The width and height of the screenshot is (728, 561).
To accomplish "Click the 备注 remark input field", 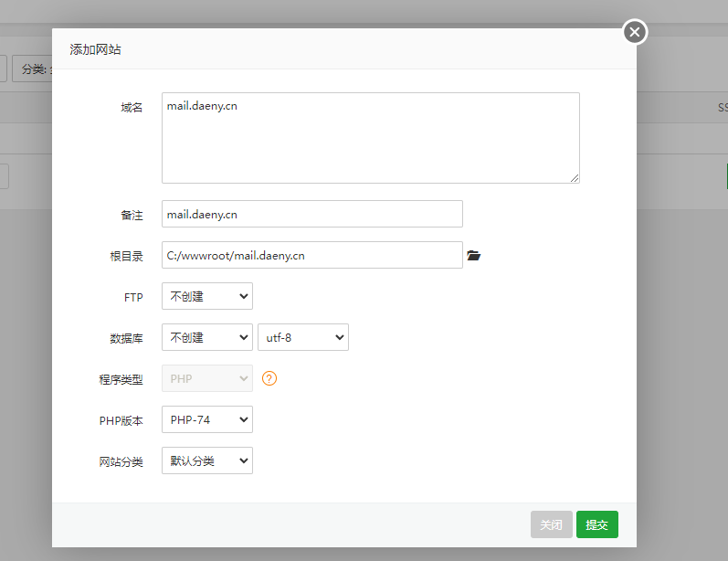I will coord(312,214).
